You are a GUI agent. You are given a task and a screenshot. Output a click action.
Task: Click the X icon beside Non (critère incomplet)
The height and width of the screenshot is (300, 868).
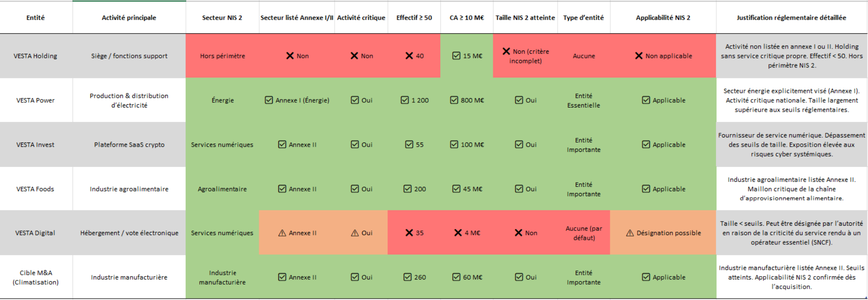[x=506, y=51]
